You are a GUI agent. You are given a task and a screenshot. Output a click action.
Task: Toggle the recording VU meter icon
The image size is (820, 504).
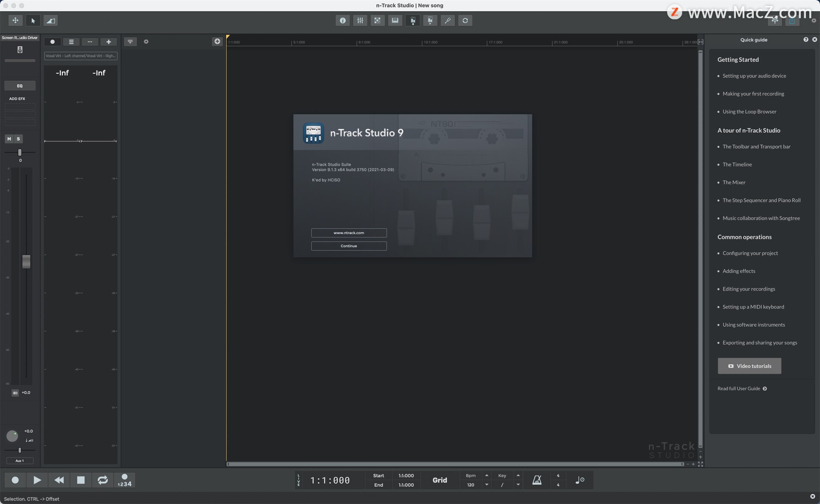(x=413, y=20)
